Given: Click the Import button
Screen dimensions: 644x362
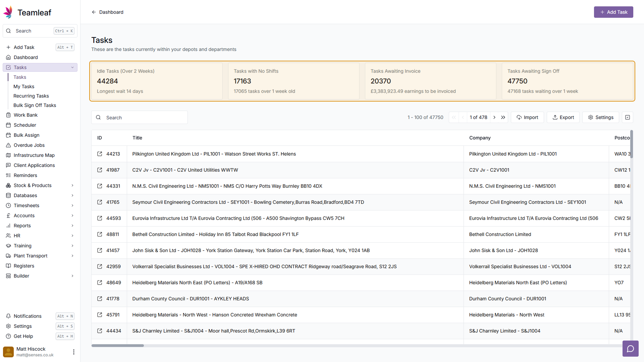Looking at the screenshot, I should click(x=527, y=117).
